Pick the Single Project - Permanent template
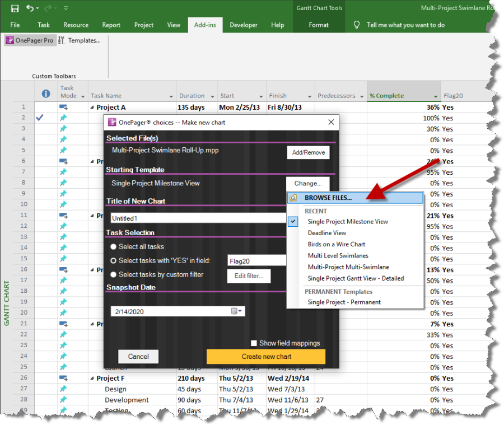 344,302
